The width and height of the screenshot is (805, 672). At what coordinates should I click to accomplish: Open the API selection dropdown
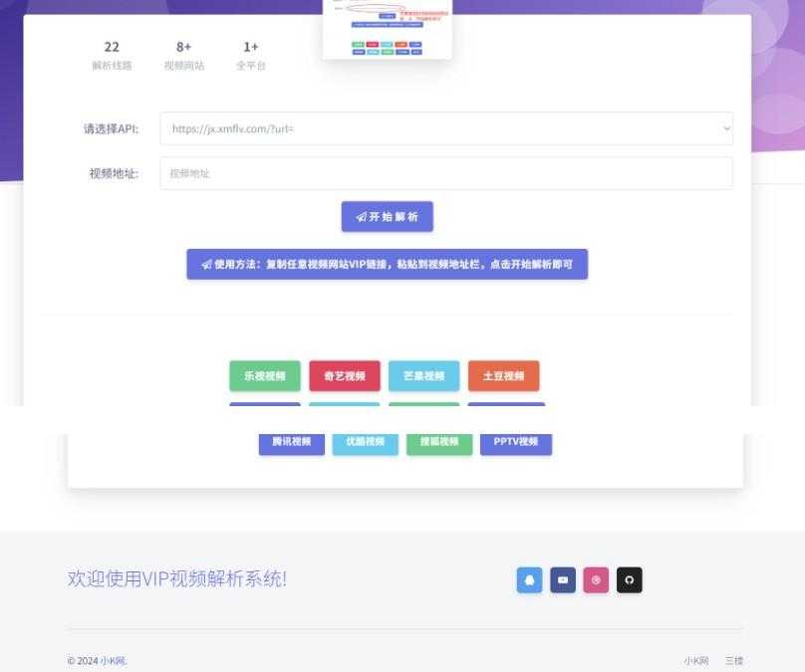point(445,128)
